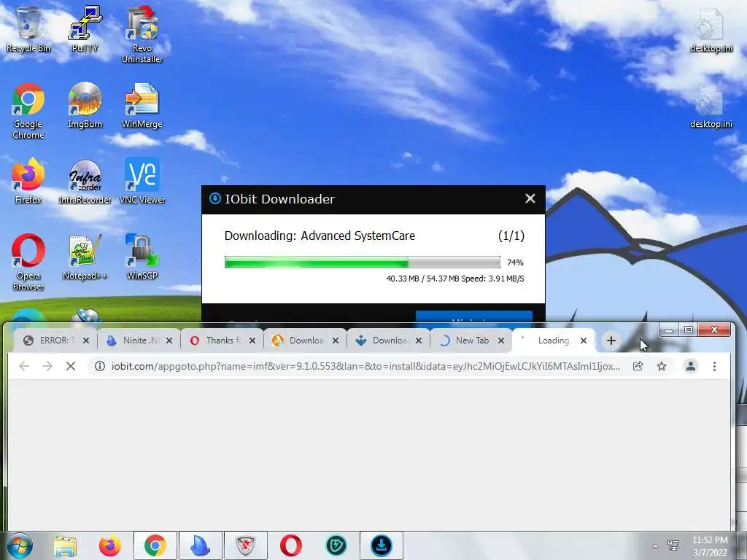747x560 pixels.
Task: Launch InfraRecorder from the desktop
Action: click(x=85, y=181)
